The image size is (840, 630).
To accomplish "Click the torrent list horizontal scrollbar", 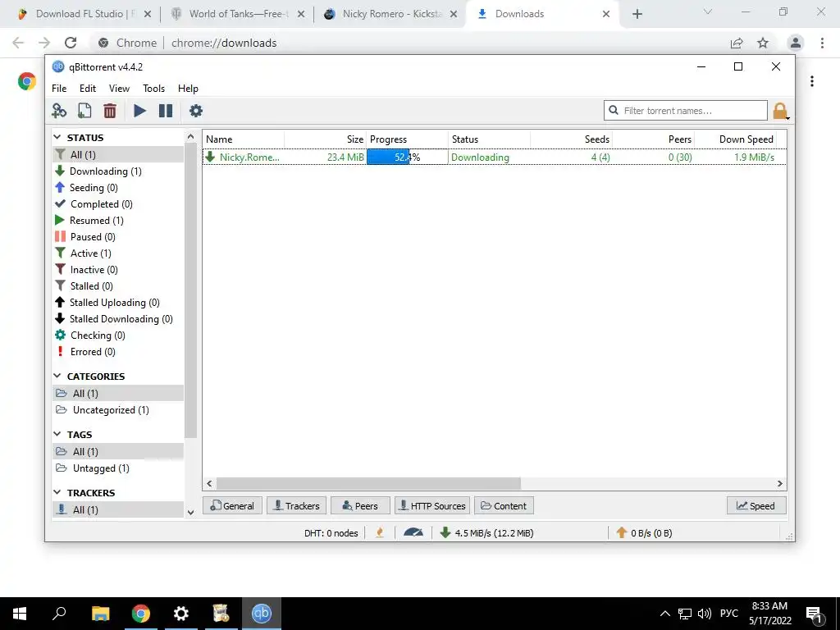I will (x=368, y=484).
